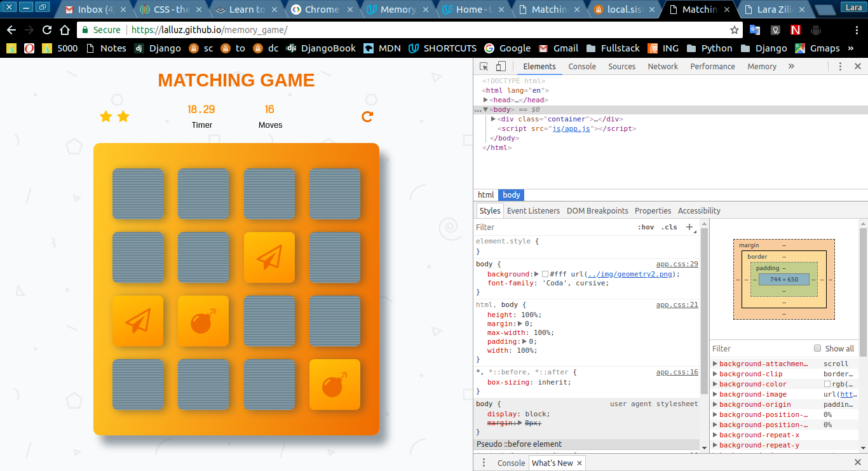Open the MDN bookmark
The image size is (868, 471).
(382, 48)
